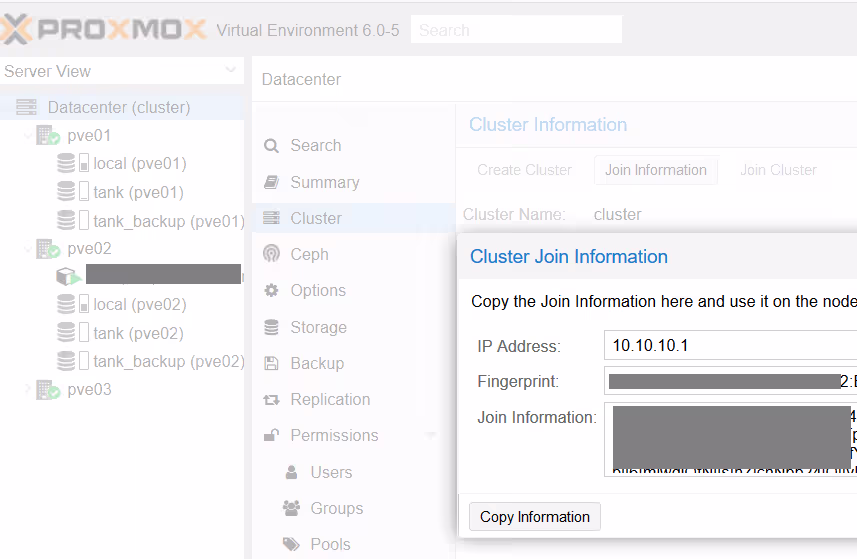The image size is (857, 559).
Task: Click the Replication arrows icon
Action: [x=271, y=399]
